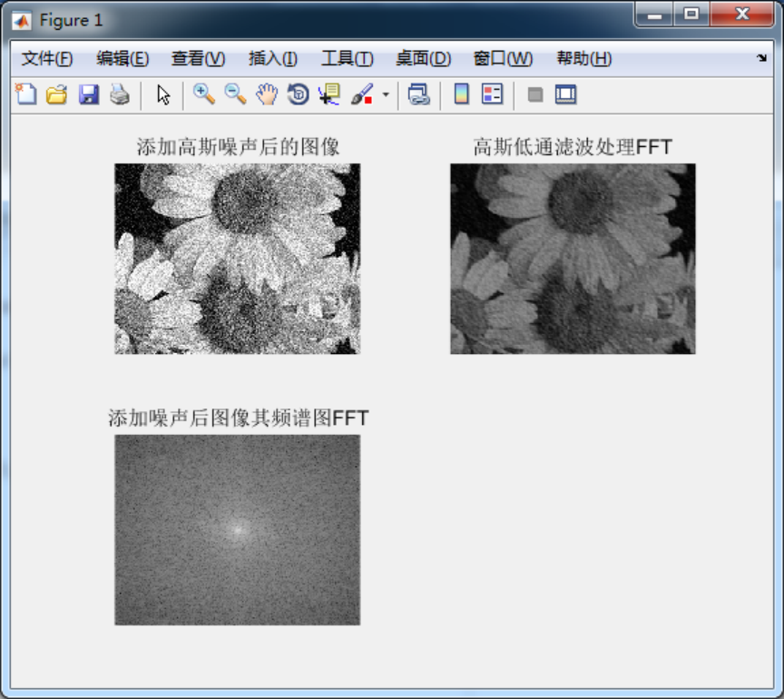This screenshot has height=699, width=784.
Task: Click the FFT spectrum image thumbnail
Action: [237, 529]
